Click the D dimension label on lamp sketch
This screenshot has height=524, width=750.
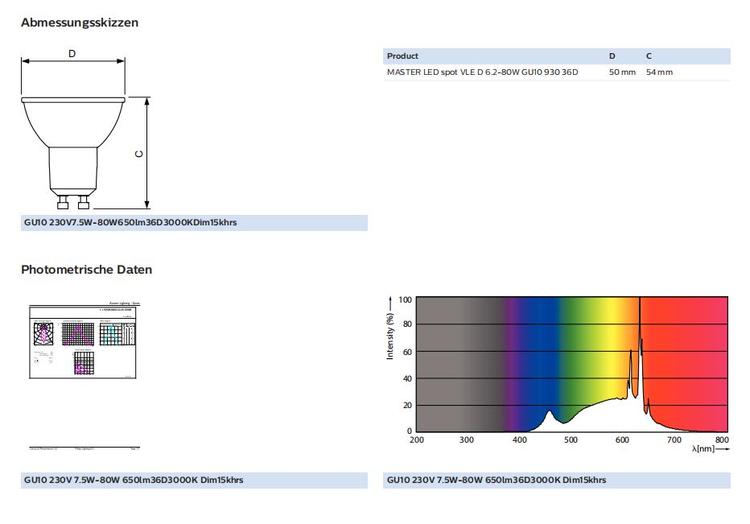72,54
